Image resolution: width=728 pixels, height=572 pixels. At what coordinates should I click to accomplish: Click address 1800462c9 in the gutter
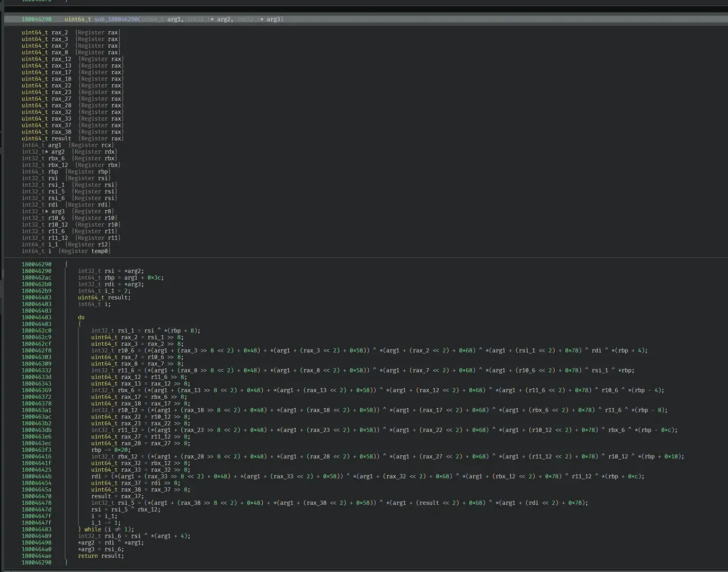37,337
